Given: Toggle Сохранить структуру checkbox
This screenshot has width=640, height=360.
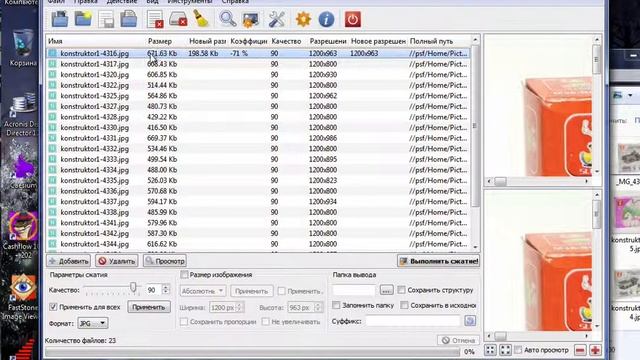Looking at the screenshot, I should tap(402, 290).
